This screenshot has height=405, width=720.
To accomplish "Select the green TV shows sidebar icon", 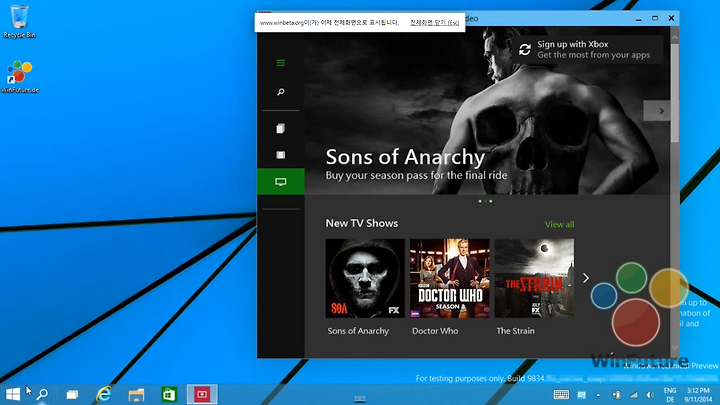I will tap(281, 181).
